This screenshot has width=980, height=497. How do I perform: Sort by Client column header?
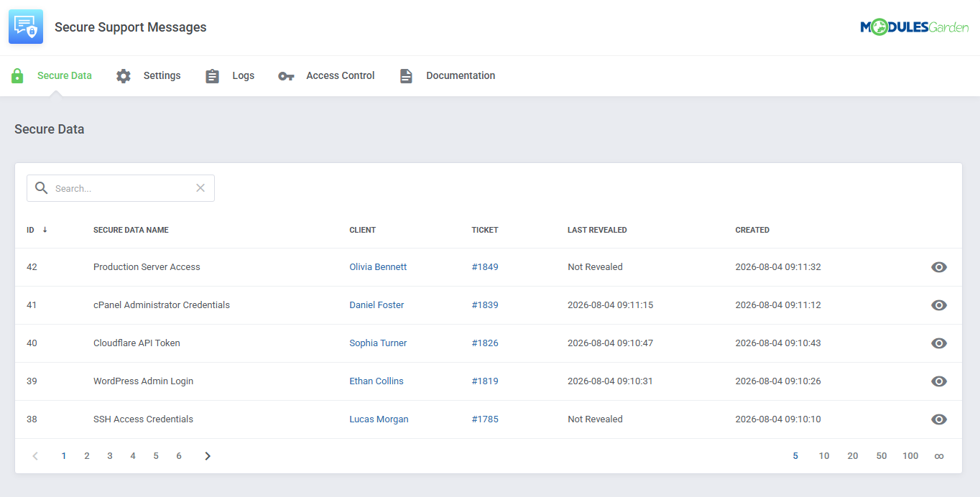pos(363,230)
